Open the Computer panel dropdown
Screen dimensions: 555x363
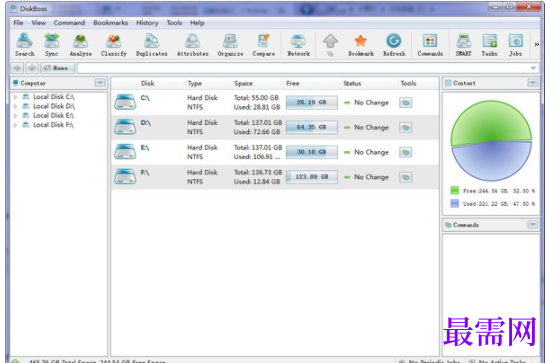(x=100, y=83)
